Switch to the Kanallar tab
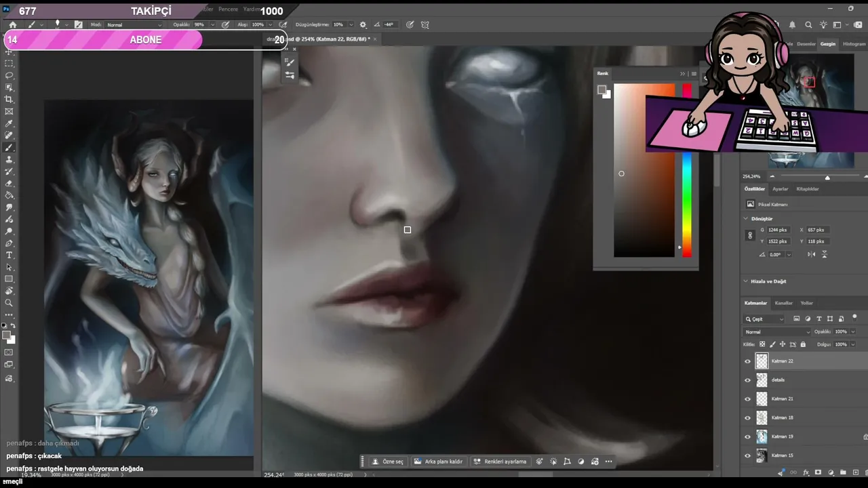Screen dimensions: 868x488 (x=784, y=303)
